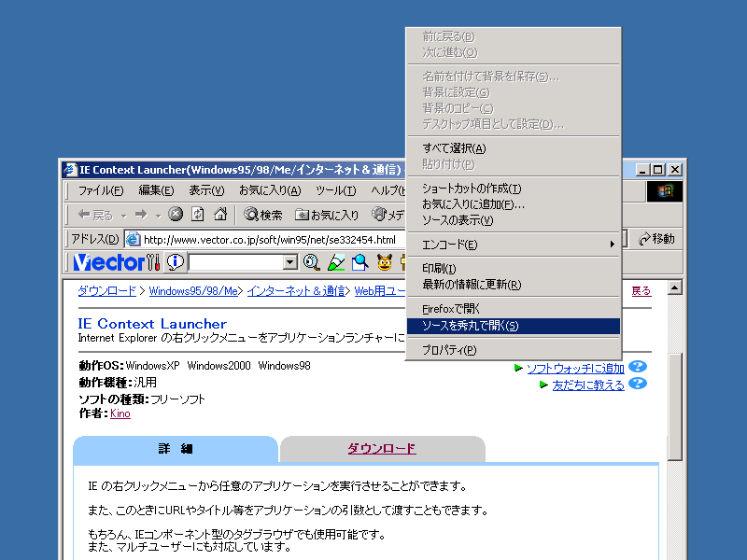Click IE icon in window title bar

[x=71, y=170]
